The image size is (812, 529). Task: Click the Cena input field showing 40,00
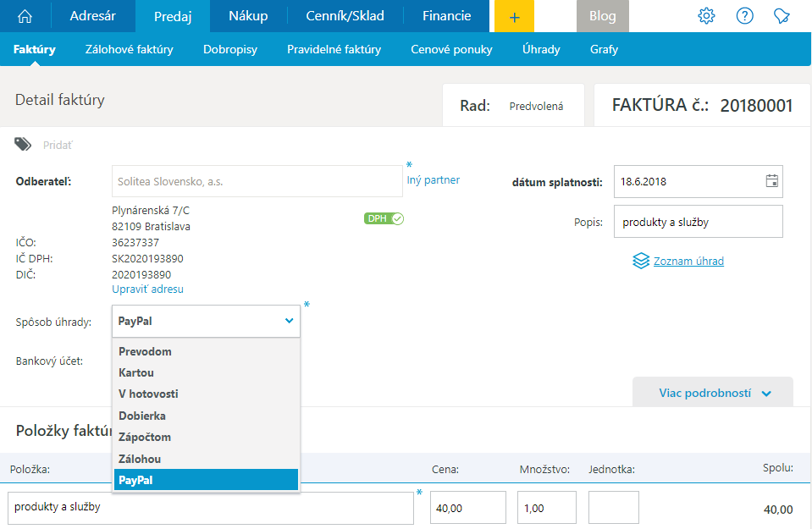coord(467,508)
